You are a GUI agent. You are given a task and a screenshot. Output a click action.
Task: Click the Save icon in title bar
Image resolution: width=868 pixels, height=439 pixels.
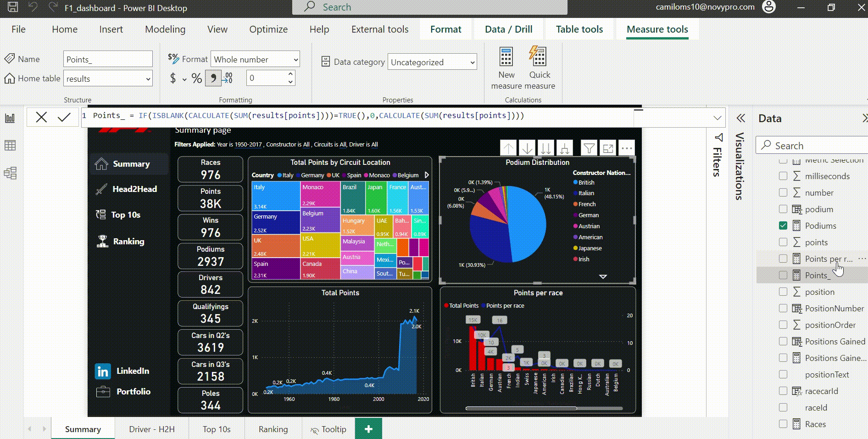tap(13, 7)
